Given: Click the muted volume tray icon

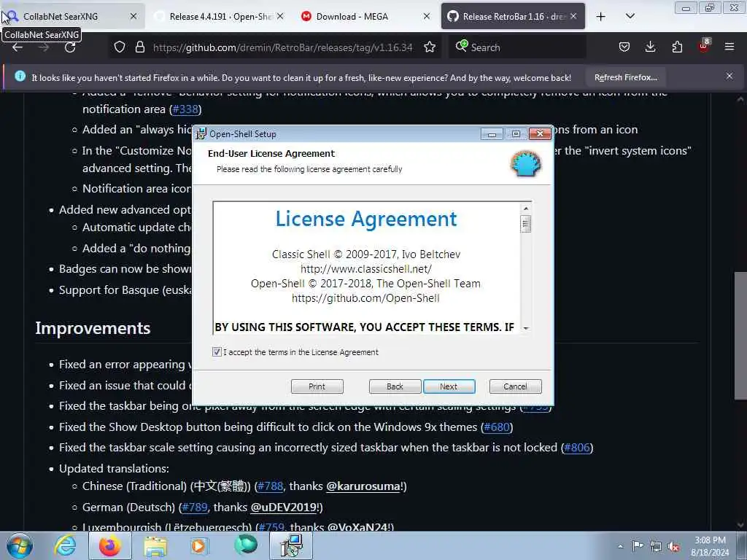Looking at the screenshot, I should point(673,546).
